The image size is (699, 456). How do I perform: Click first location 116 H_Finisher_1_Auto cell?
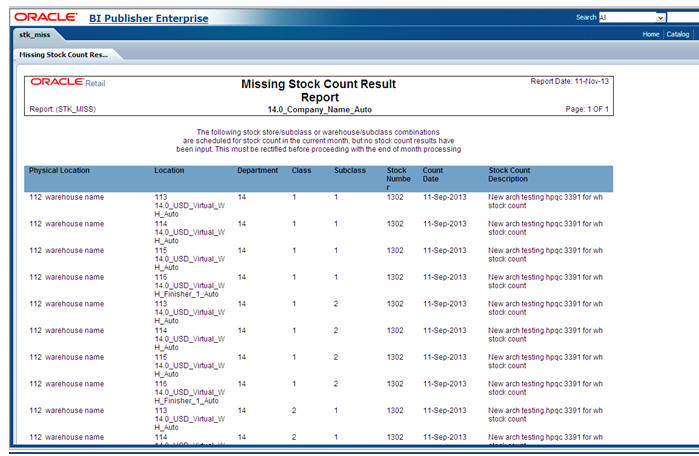pyautogui.click(x=189, y=285)
